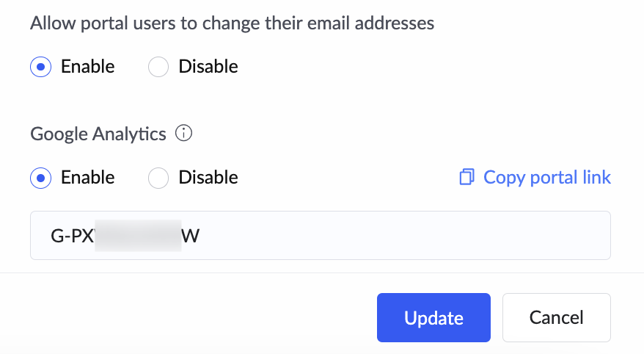Click the 'Allow portal users' setting label

232,23
